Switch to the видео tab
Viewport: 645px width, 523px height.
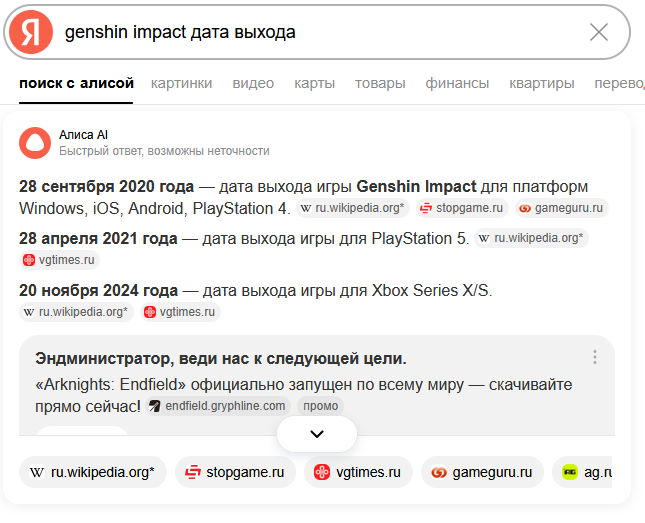coord(253,83)
